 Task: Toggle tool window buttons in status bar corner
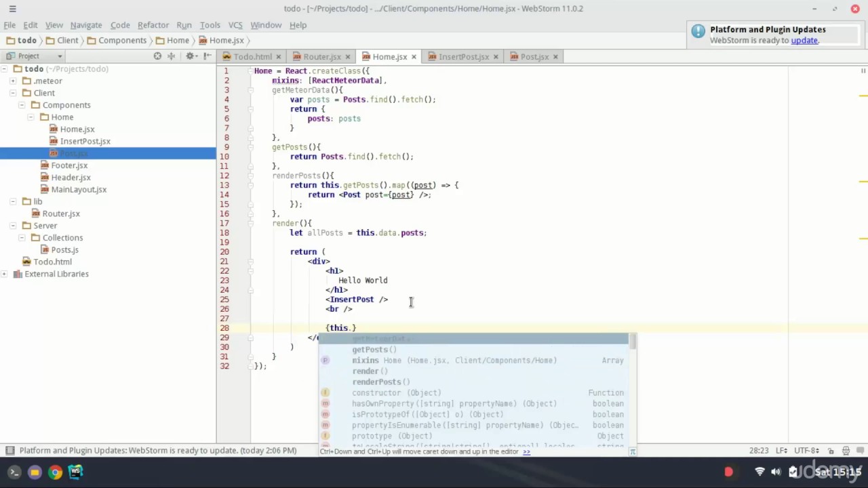[9, 451]
